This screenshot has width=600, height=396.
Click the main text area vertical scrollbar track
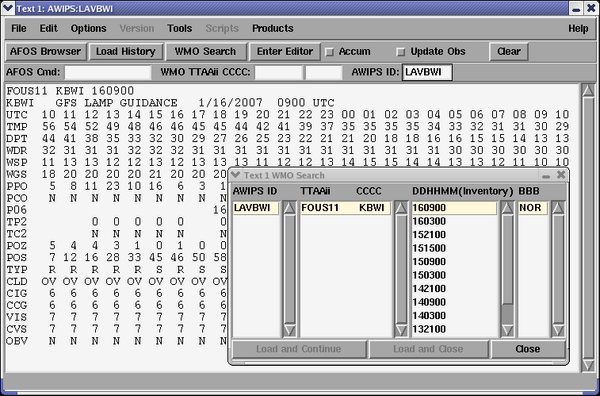point(588,228)
